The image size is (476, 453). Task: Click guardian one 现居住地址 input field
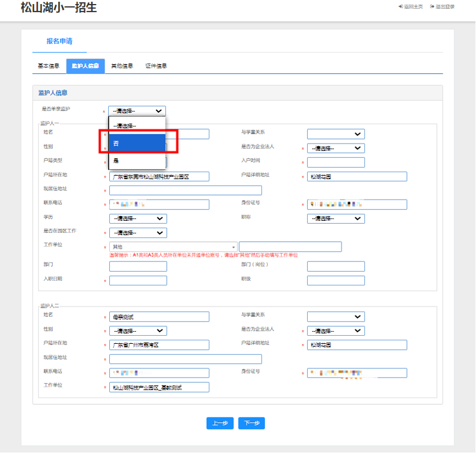(x=185, y=190)
